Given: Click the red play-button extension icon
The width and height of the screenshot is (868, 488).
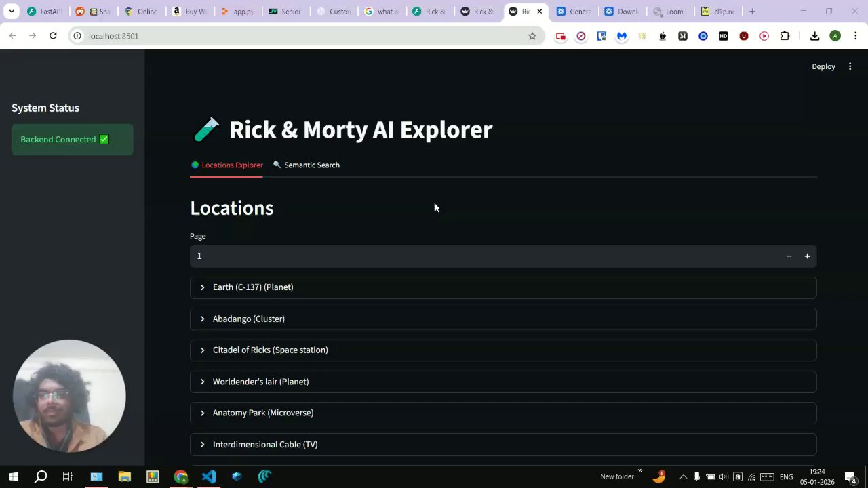Looking at the screenshot, I should (x=764, y=36).
